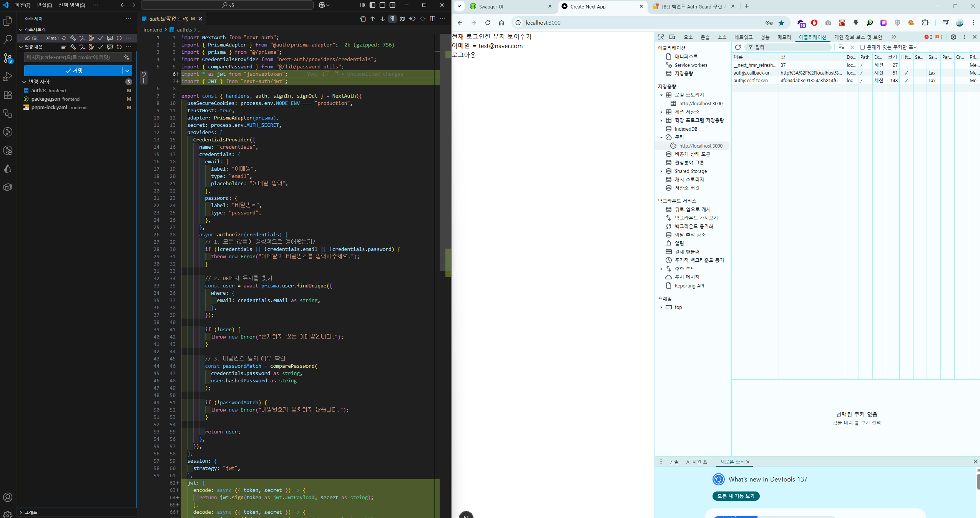Toggle whitespace pilcrow icon in diff editor
The image size is (980, 518).
[x=392, y=18]
